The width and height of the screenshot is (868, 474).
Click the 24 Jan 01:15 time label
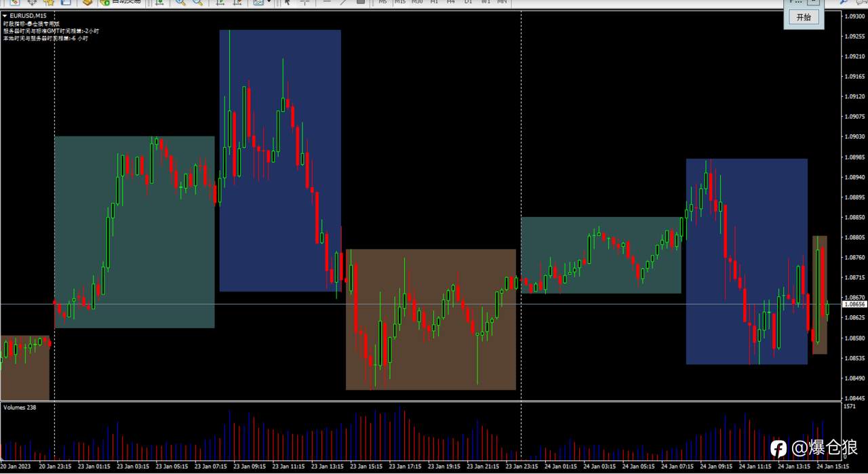561,467
